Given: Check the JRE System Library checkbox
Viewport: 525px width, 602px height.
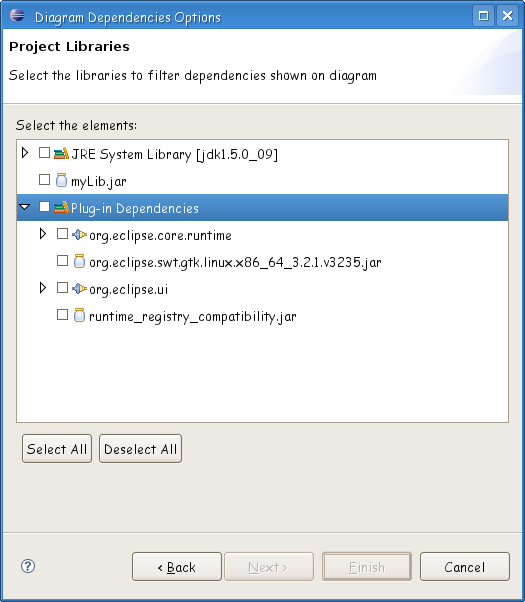Looking at the screenshot, I should tap(45, 153).
